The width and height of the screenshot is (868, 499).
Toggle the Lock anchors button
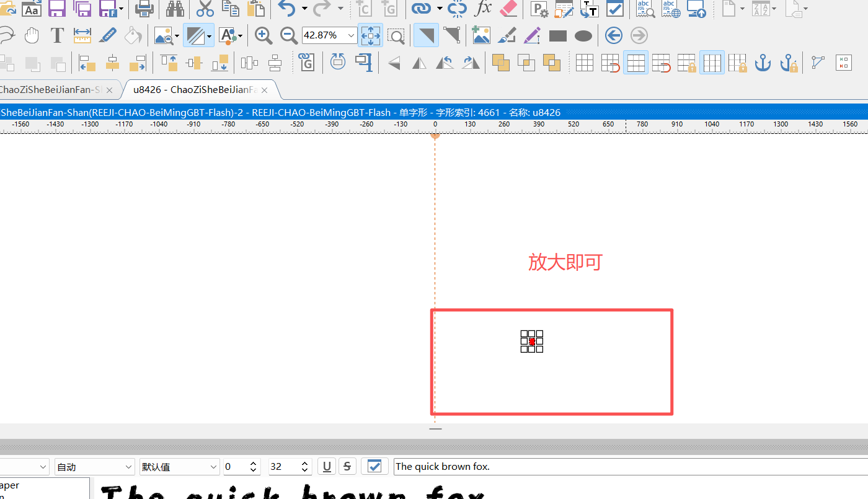(x=789, y=63)
